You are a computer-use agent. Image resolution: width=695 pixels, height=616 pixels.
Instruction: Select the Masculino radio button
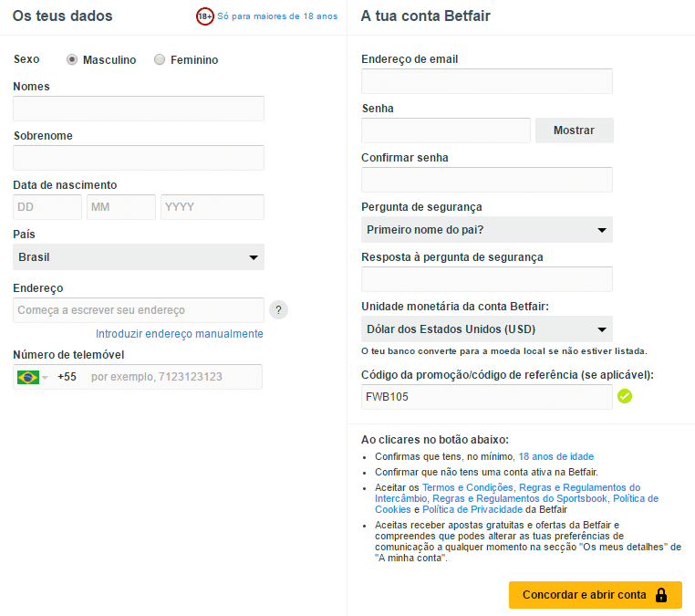tap(72, 59)
